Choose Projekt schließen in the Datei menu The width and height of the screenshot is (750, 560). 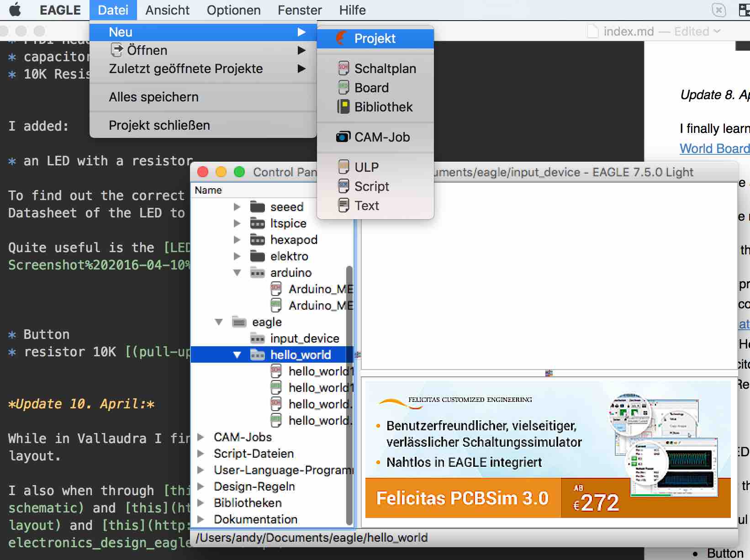tap(203, 125)
